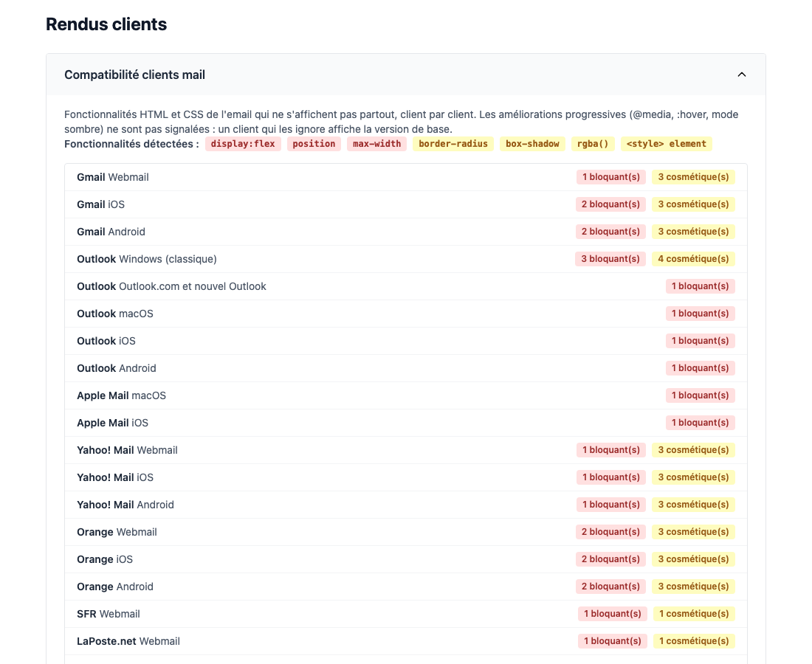The width and height of the screenshot is (812, 664).
Task: Click the Compatibilité clients mail header title
Action: coord(134,75)
